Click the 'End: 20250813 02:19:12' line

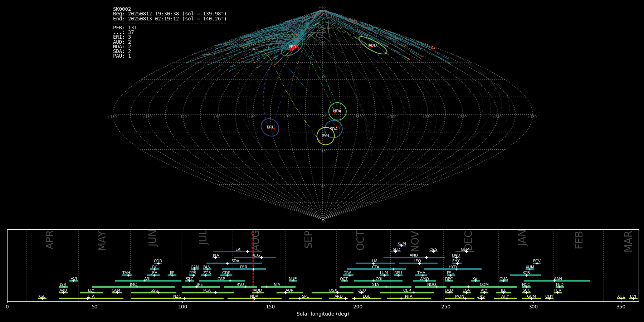170,19
